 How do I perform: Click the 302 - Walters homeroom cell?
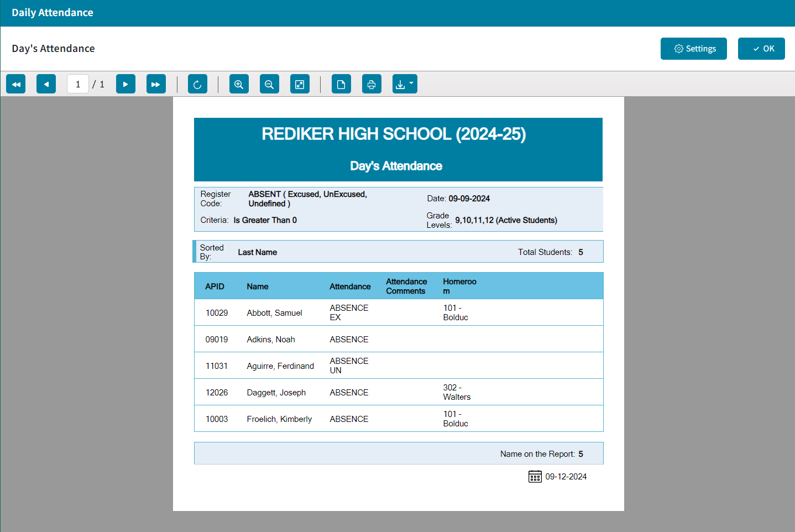pyautogui.click(x=457, y=392)
